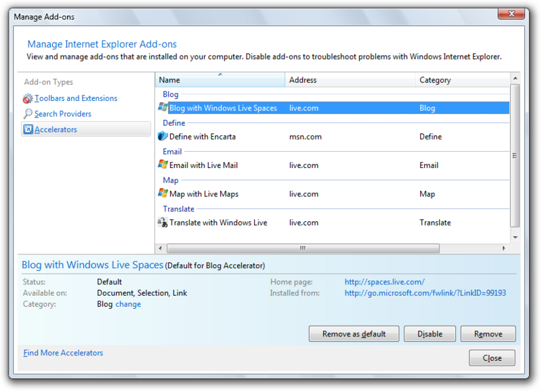
Task: Click vertical scrollbar up arrow
Action: (515, 79)
